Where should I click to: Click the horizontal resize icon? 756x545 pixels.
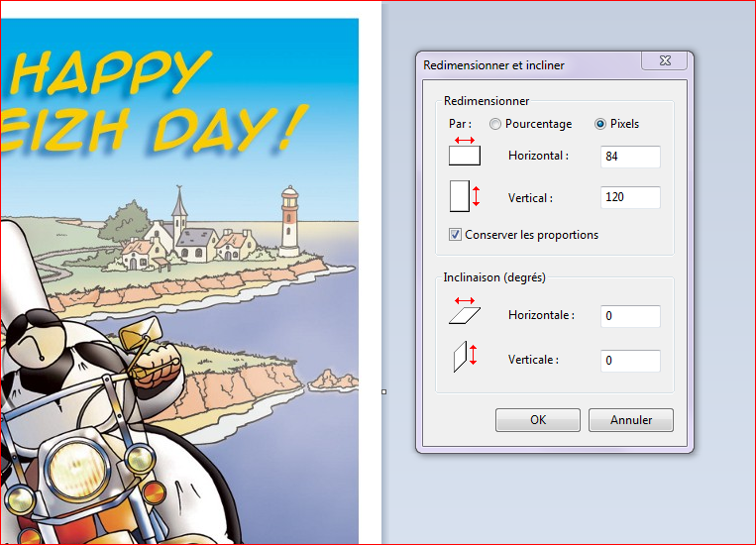[x=465, y=151]
